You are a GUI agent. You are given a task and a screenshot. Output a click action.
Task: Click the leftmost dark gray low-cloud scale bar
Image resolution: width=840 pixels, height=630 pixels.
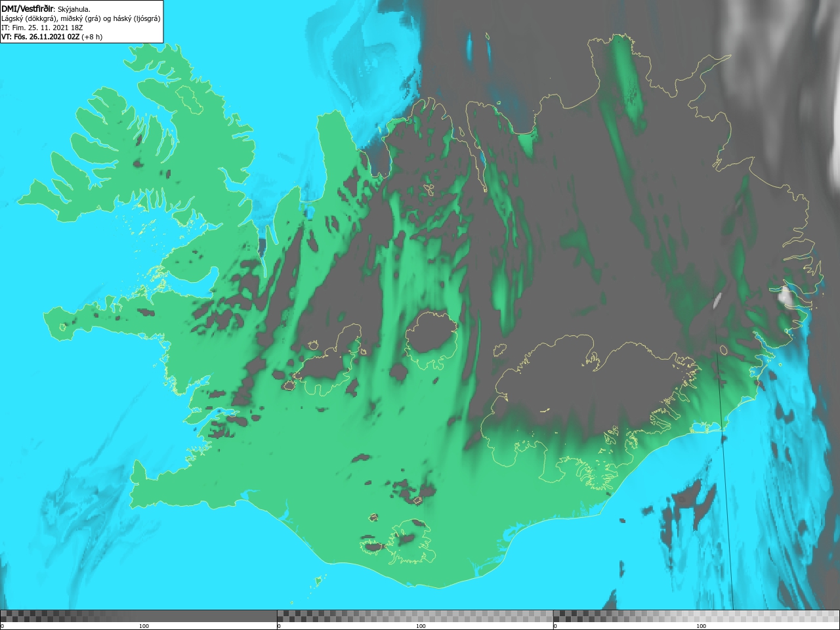click(x=138, y=616)
